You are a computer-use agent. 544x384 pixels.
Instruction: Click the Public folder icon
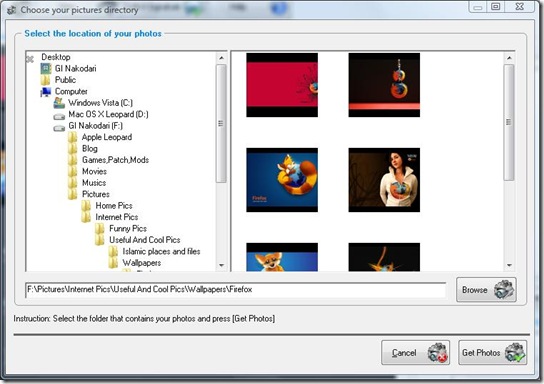coord(45,80)
